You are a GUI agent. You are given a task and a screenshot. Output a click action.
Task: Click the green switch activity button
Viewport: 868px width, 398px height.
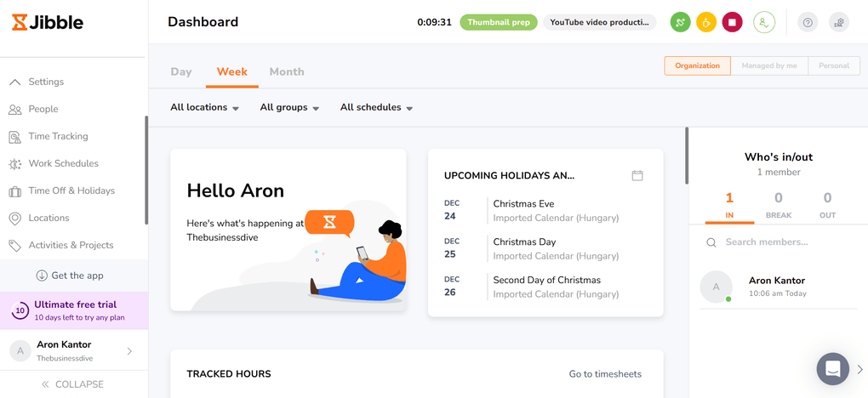coord(680,22)
